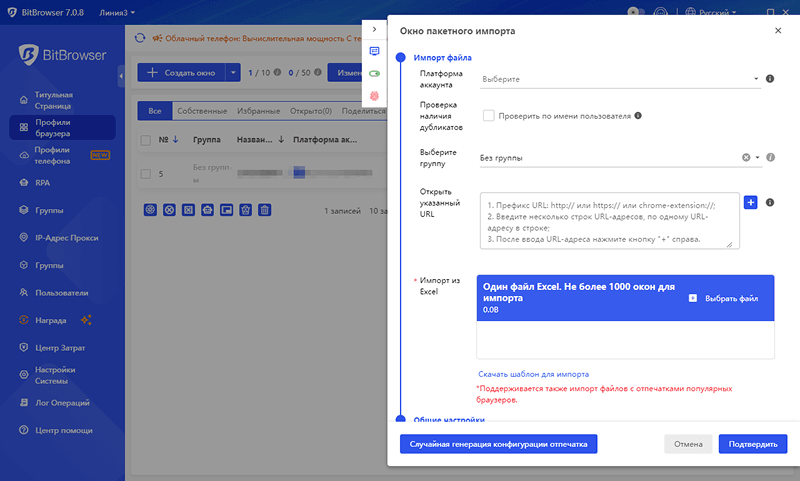Open 'Профили телефона' in the sidebar

tap(52, 155)
